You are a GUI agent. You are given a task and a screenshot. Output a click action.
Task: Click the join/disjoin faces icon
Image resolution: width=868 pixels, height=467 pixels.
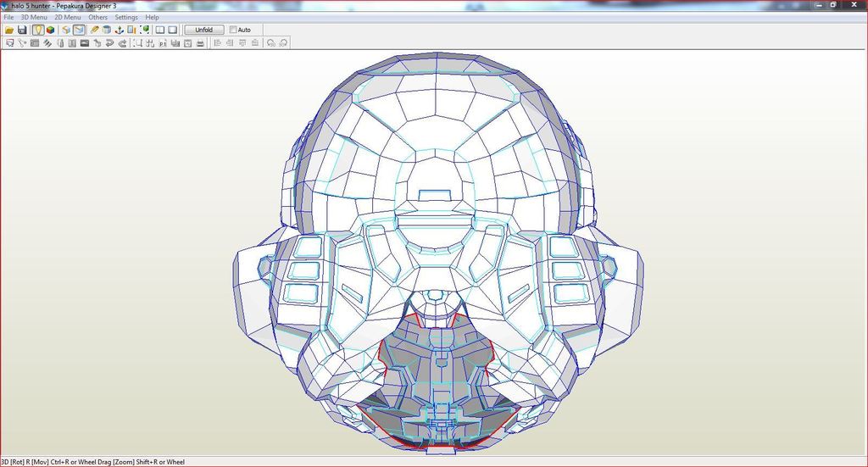(22, 43)
